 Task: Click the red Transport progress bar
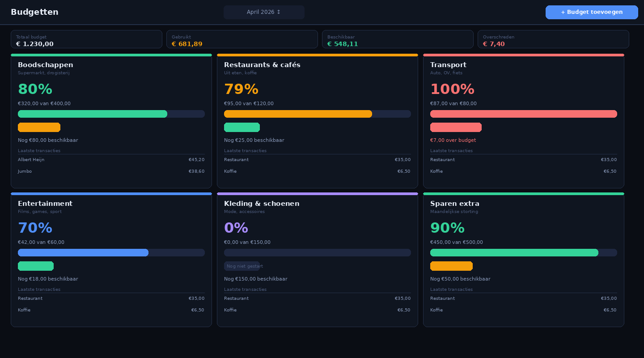[x=523, y=114]
